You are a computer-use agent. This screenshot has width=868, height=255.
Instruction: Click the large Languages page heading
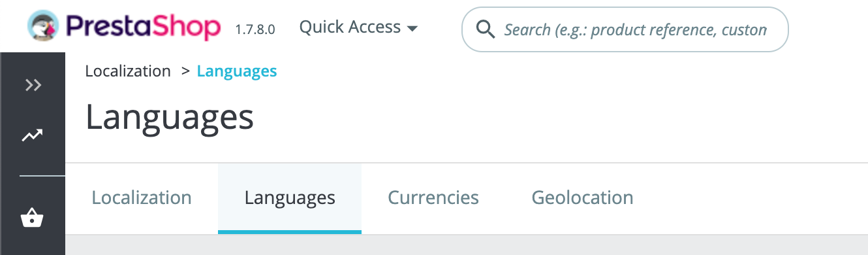pos(170,118)
